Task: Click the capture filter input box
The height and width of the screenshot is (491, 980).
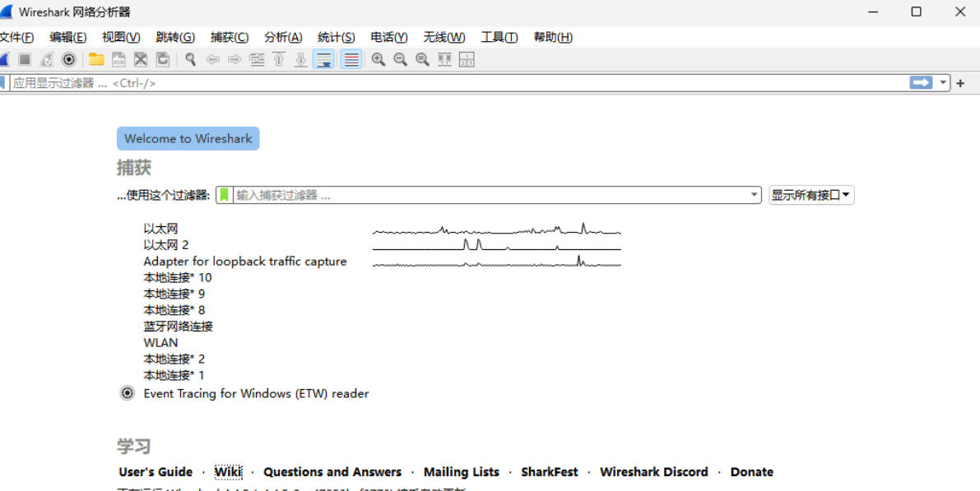Action: 490,196
